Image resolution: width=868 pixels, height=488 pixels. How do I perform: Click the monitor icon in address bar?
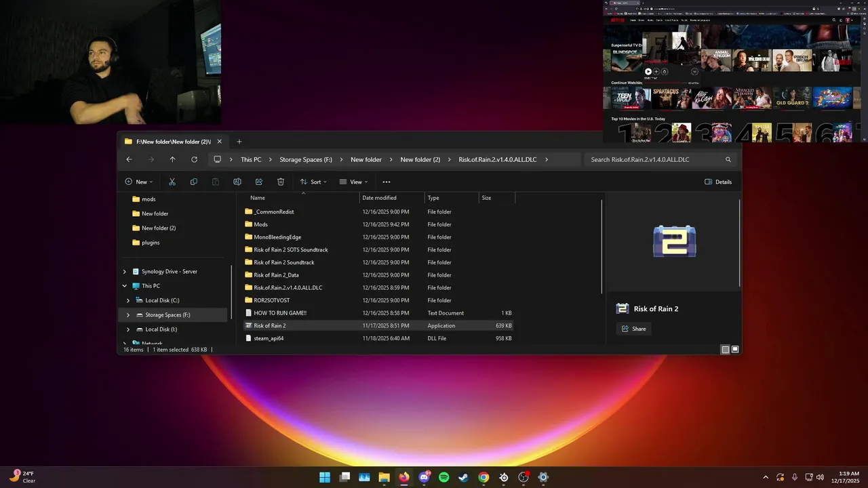pyautogui.click(x=217, y=159)
